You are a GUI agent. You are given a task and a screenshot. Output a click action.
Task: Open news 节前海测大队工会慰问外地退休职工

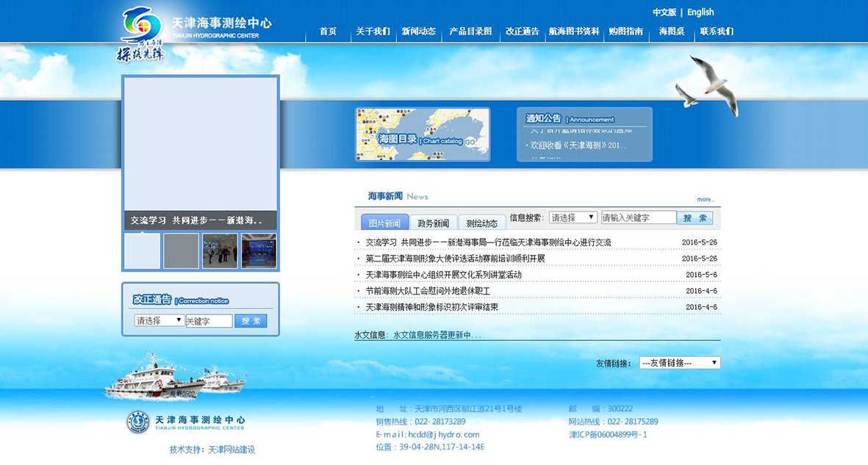click(x=428, y=291)
